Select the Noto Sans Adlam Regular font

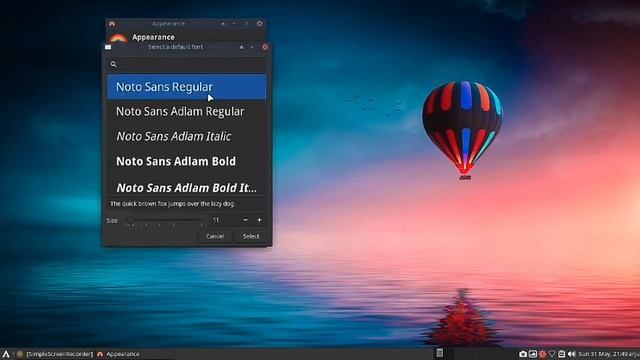click(x=187, y=111)
